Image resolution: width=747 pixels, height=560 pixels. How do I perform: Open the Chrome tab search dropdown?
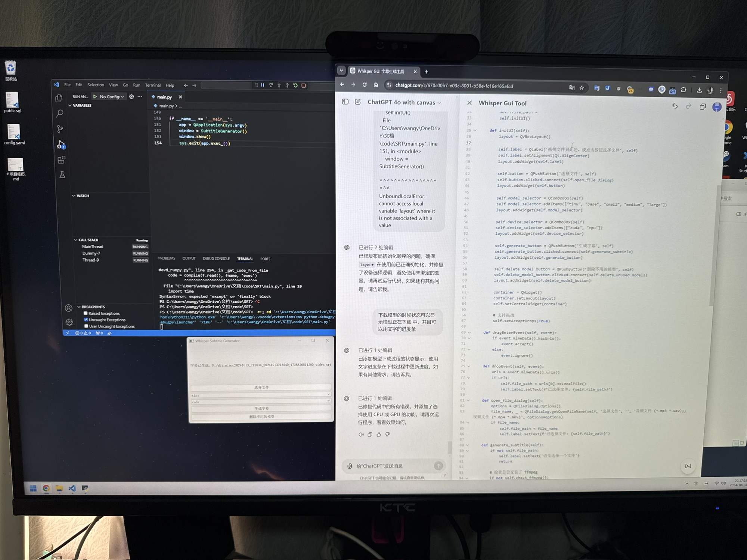tap(341, 70)
